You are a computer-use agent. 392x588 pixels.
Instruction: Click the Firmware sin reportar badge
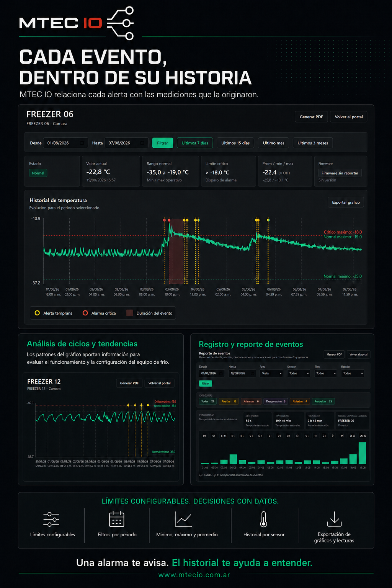[340, 173]
